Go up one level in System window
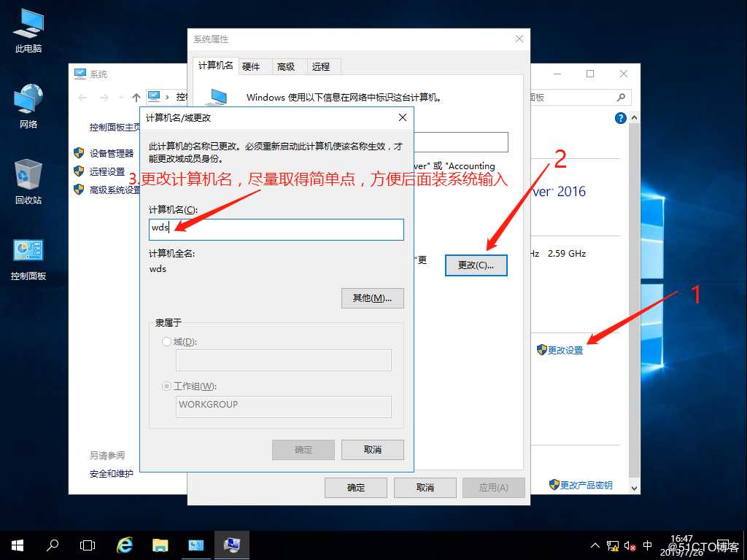This screenshot has width=747, height=560. coord(136,98)
